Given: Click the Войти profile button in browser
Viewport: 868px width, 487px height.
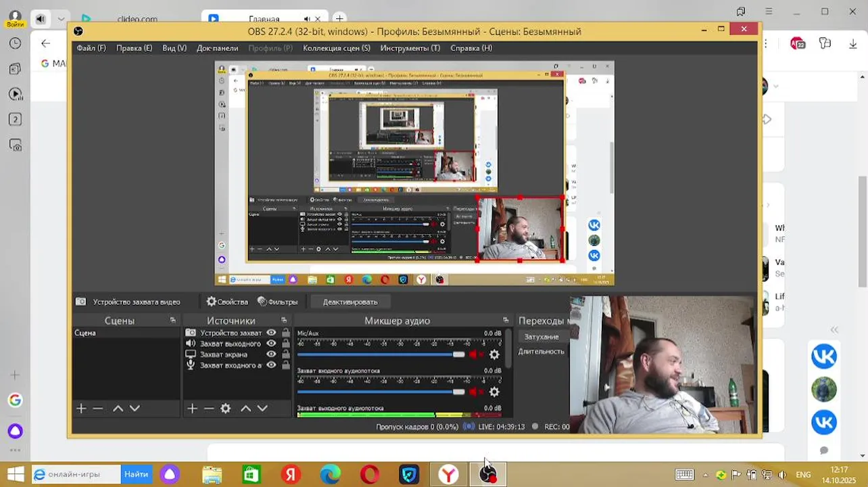Looking at the screenshot, I should tap(15, 18).
